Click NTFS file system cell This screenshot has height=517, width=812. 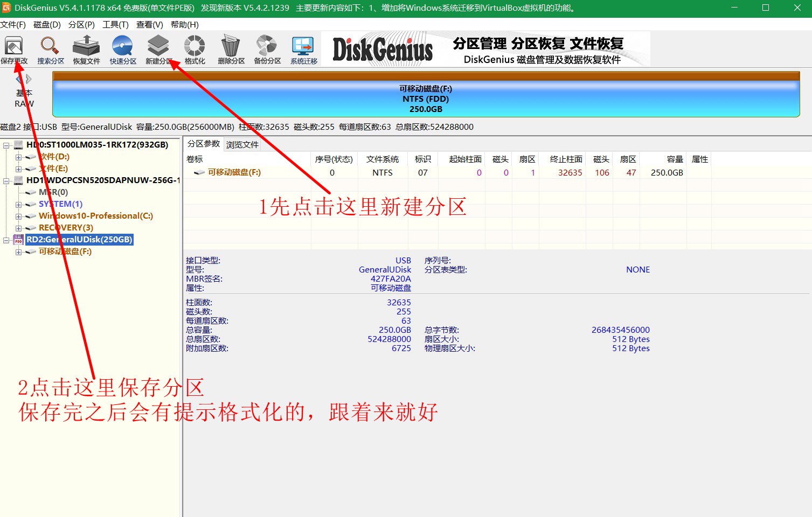[x=383, y=173]
